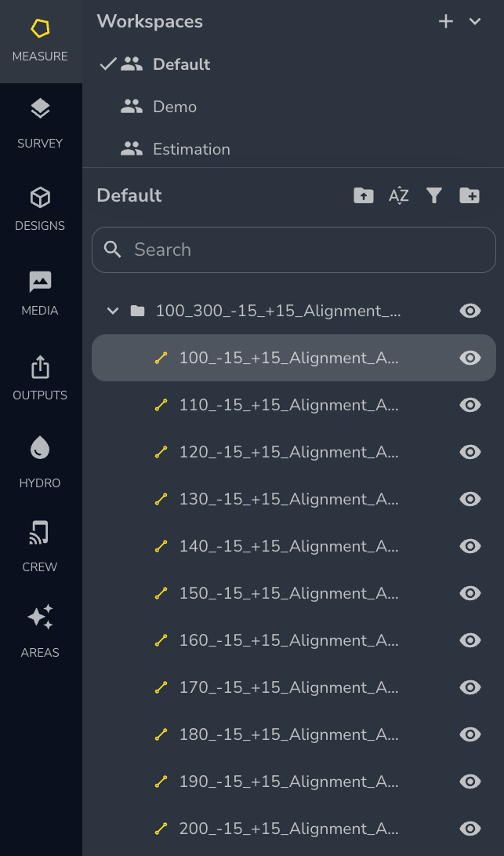
Task: Open the Designs cube icon
Action: pos(40,197)
